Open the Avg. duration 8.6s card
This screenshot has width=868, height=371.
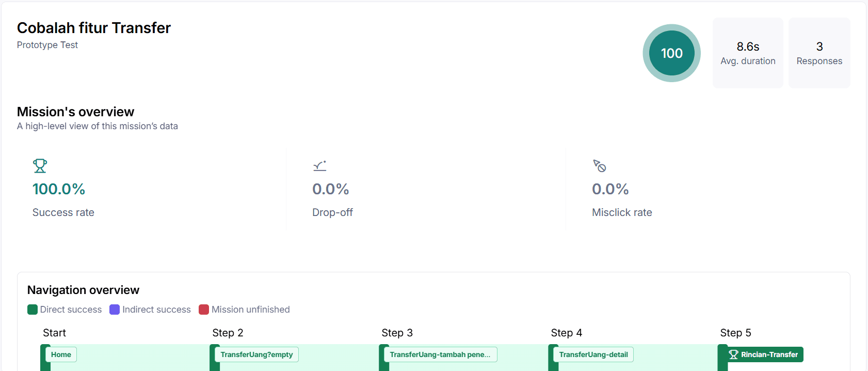point(748,53)
